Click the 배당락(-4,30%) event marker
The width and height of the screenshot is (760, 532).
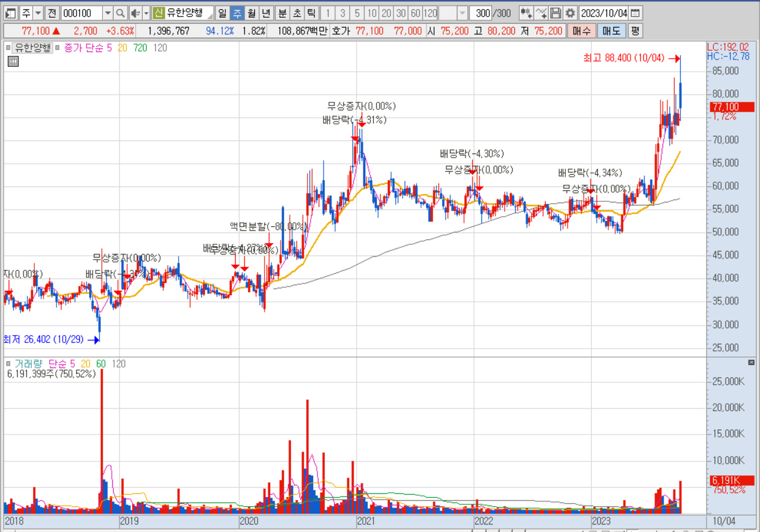point(471,153)
